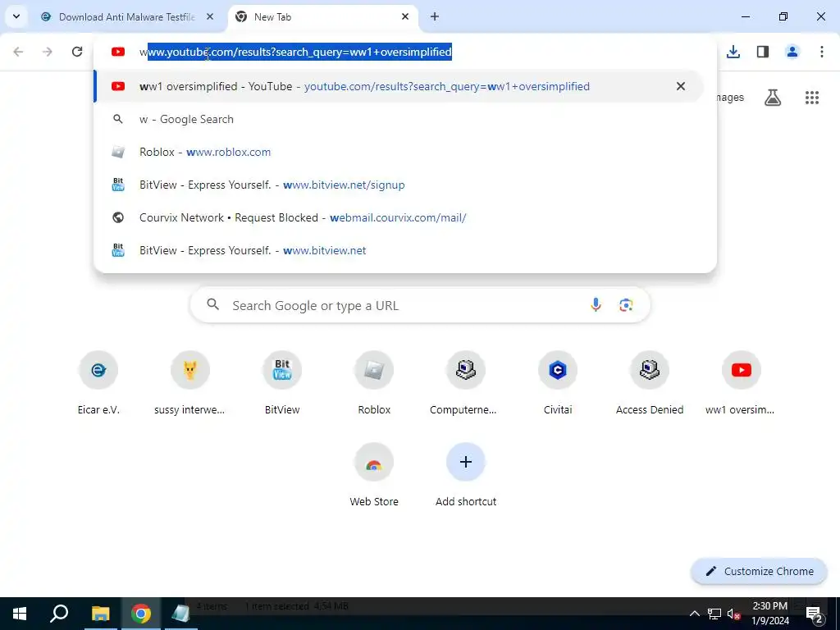Click the Images link
840x630 pixels.
[729, 98]
